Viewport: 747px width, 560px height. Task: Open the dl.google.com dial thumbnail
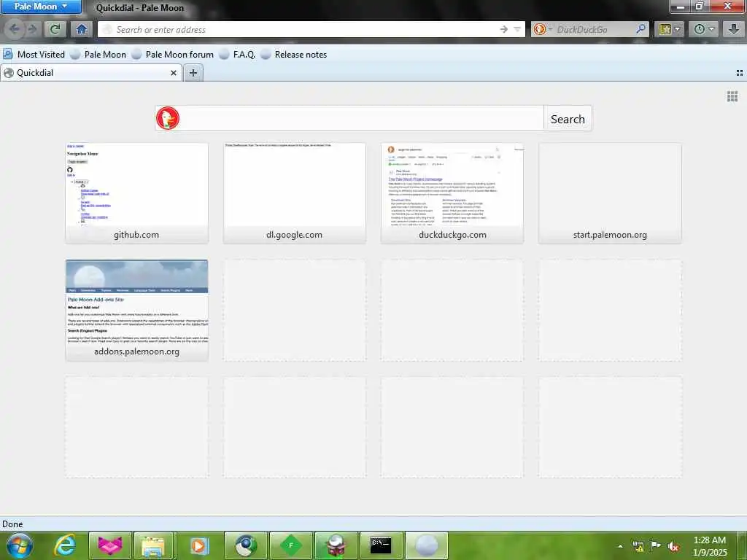[x=295, y=193]
